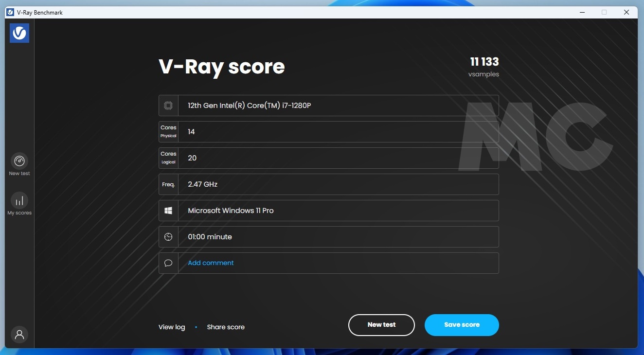The height and width of the screenshot is (355, 644).
Task: Open the Share score link
Action: tap(226, 327)
